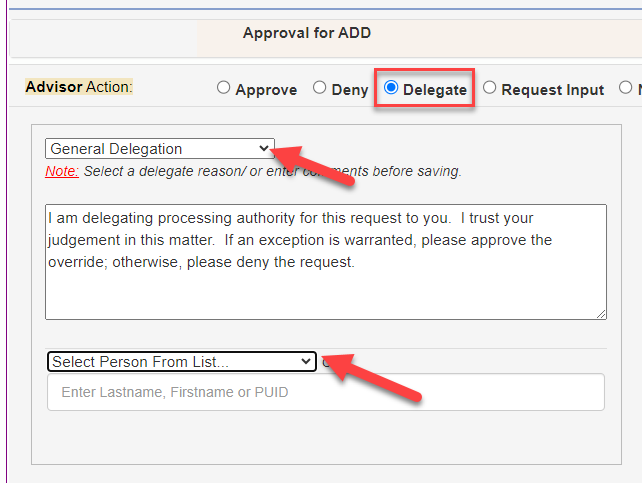Select the cut-off radio button right of Request Input
Screen dimensions: 642x483
click(x=626, y=88)
